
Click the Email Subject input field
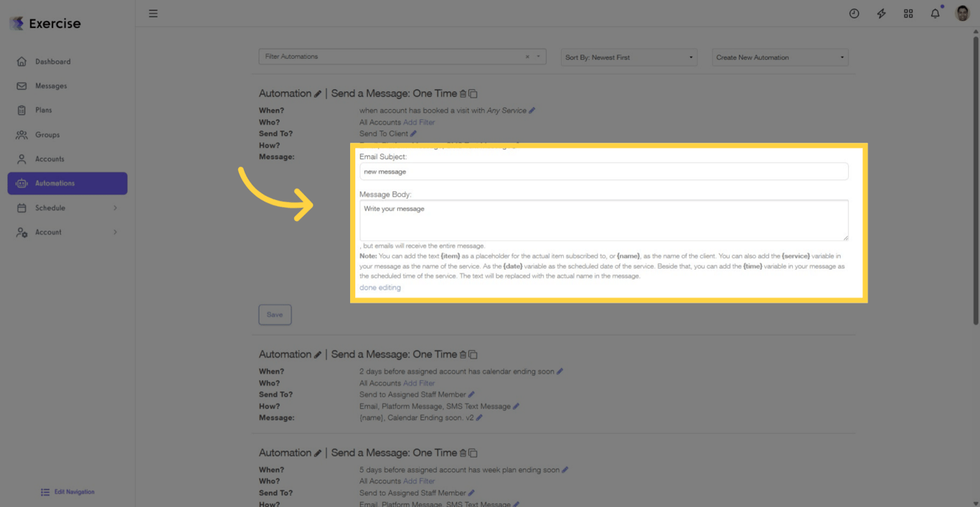(x=603, y=171)
